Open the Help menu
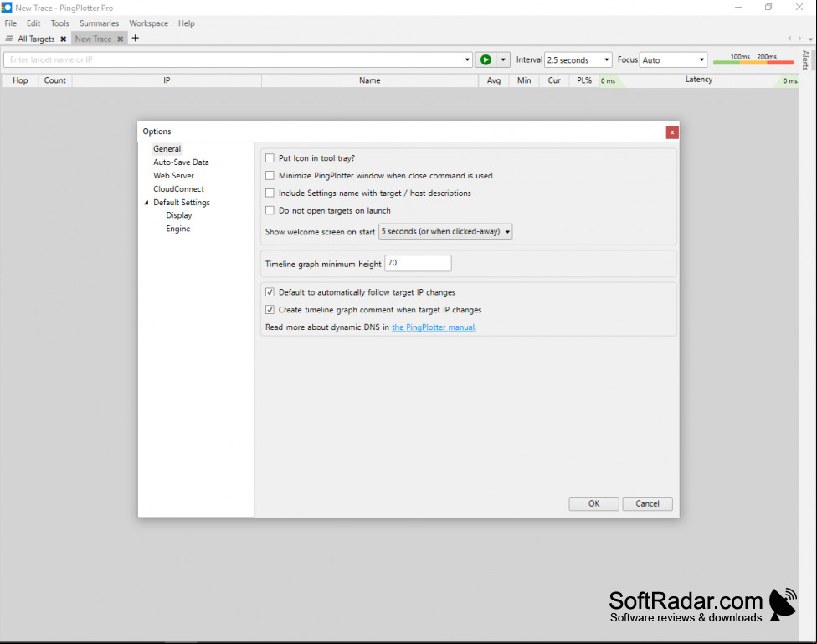This screenshot has height=644, width=817. (186, 23)
